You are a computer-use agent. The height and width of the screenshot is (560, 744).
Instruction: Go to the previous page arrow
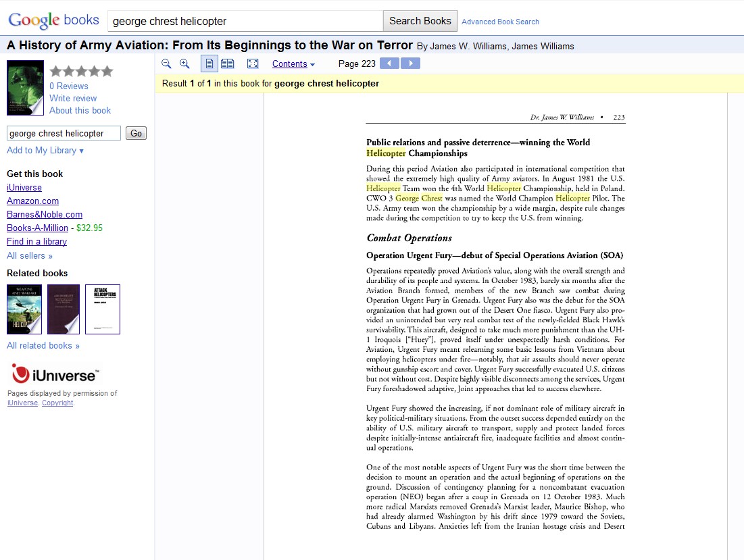[x=389, y=63]
